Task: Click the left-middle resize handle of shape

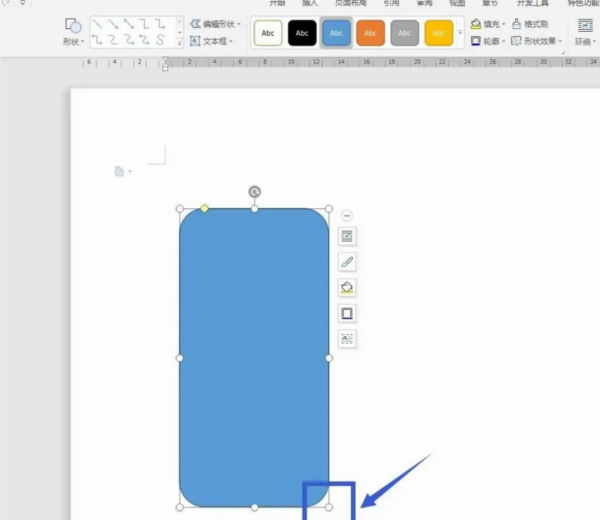Action: [179, 358]
